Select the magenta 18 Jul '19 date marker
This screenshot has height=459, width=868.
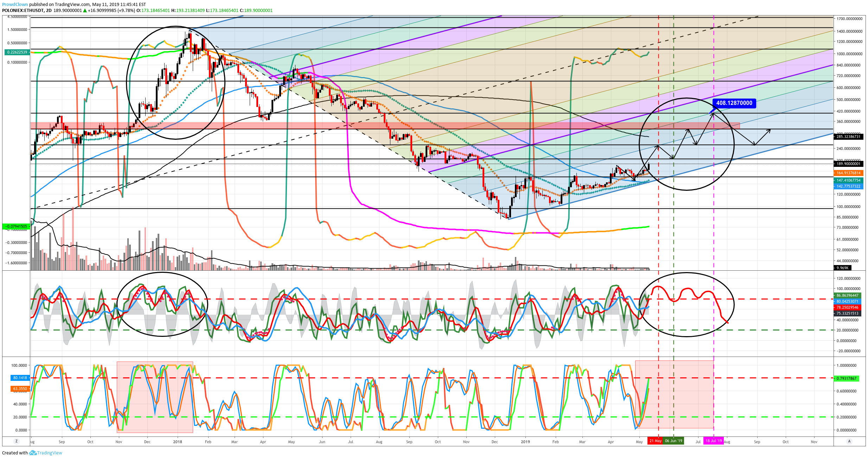(x=714, y=441)
